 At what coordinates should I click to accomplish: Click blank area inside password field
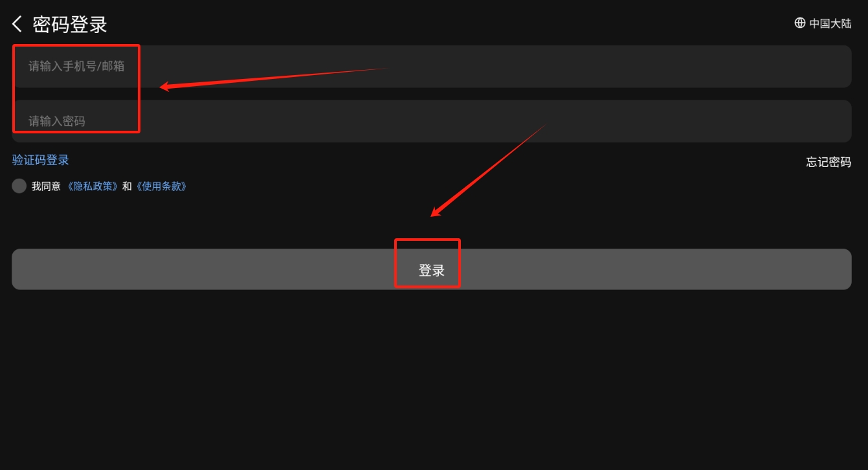[x=518, y=121]
